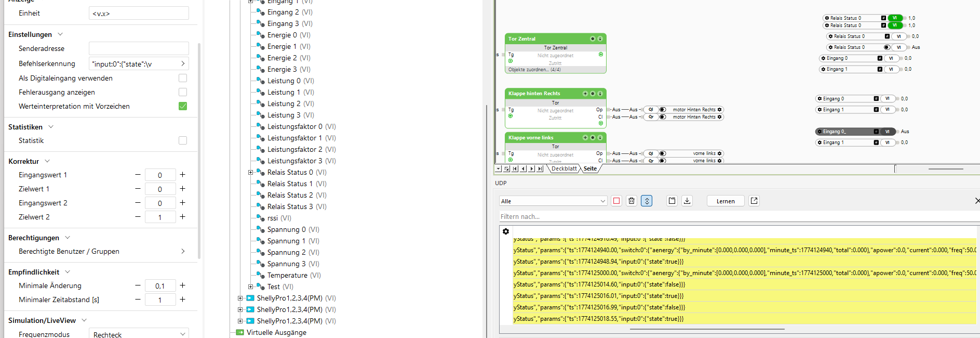
Task: Increase Eingangswert 1 with the plus button
Action: pos(183,175)
